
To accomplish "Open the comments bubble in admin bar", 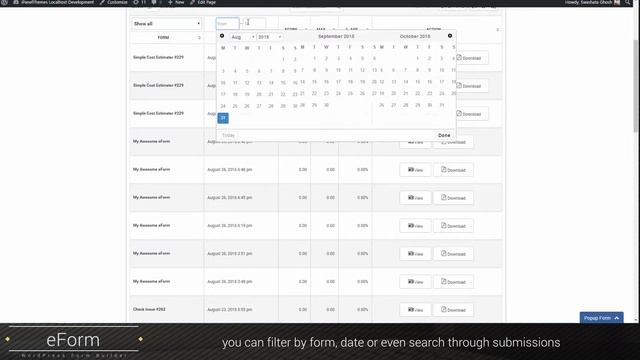I will pos(154,2).
